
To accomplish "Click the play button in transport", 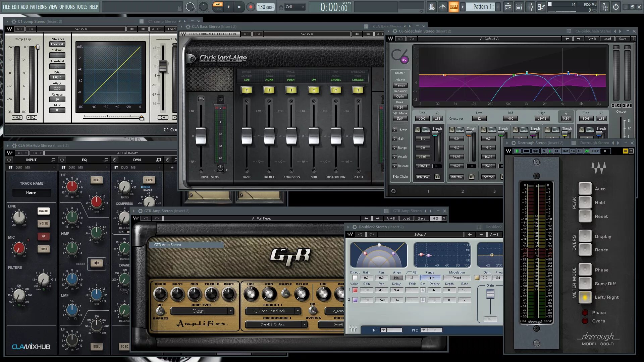I will [228, 7].
